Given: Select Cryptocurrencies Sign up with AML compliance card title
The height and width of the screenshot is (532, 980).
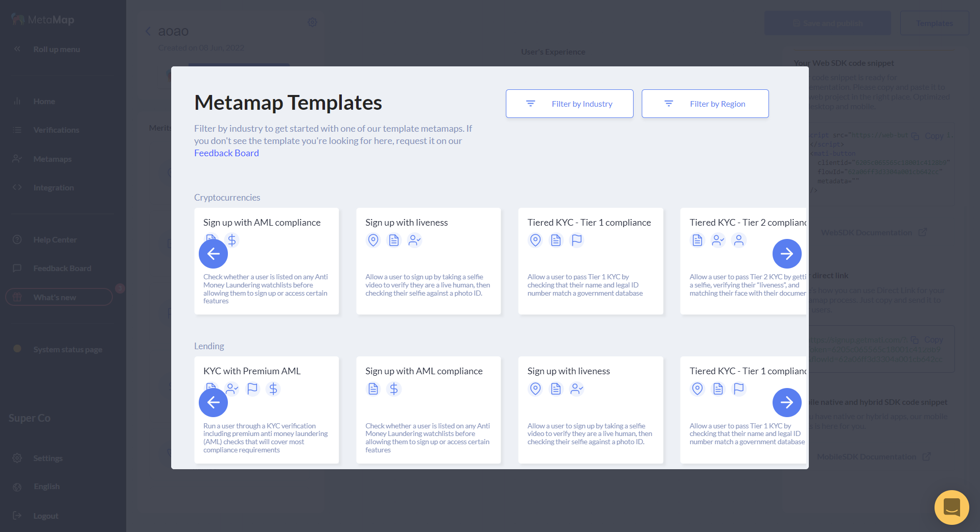Looking at the screenshot, I should click(x=262, y=223).
